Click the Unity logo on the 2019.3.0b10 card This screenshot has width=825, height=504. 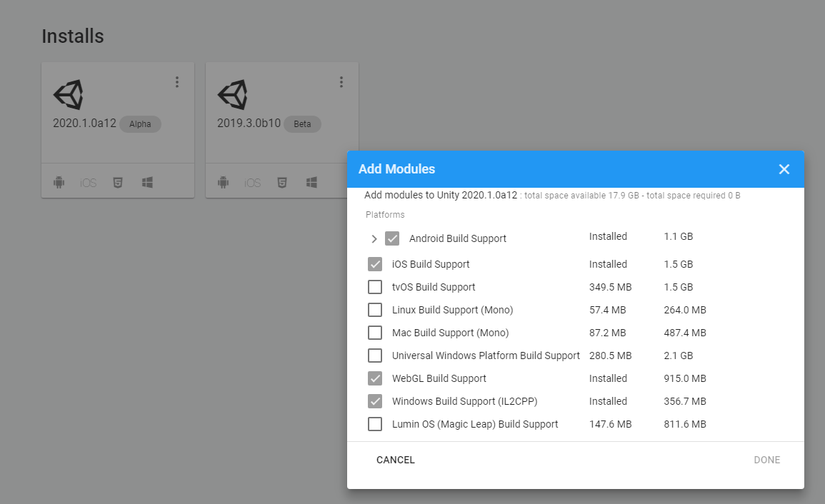point(233,95)
